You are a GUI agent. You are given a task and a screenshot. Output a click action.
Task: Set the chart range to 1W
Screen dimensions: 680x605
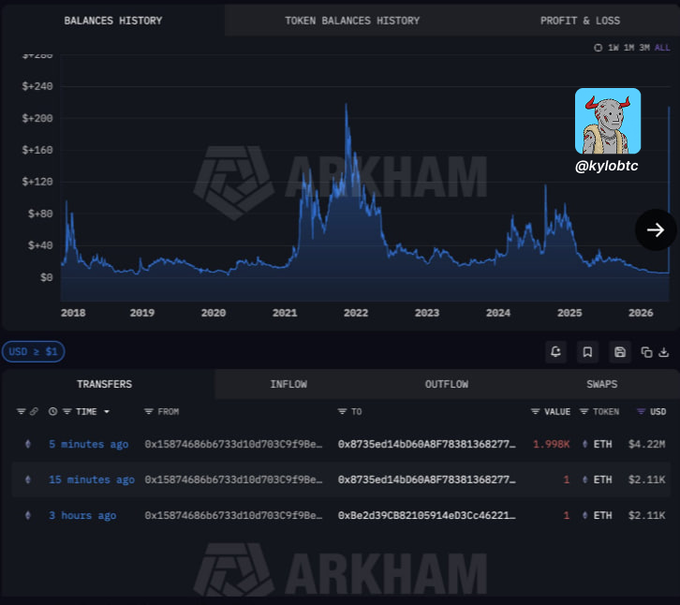pos(613,48)
